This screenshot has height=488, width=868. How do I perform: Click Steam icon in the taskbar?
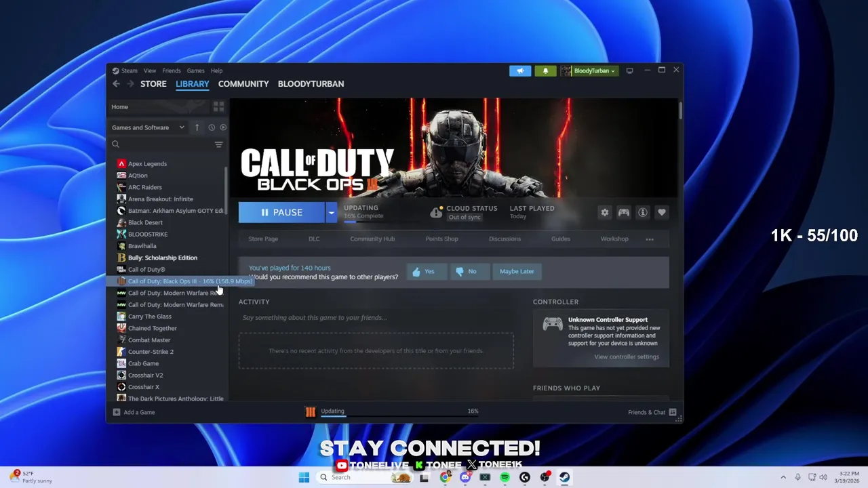coord(564,477)
